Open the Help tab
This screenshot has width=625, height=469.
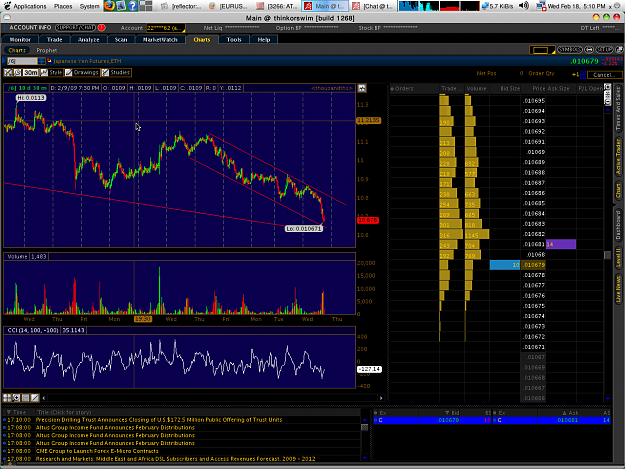[x=263, y=39]
